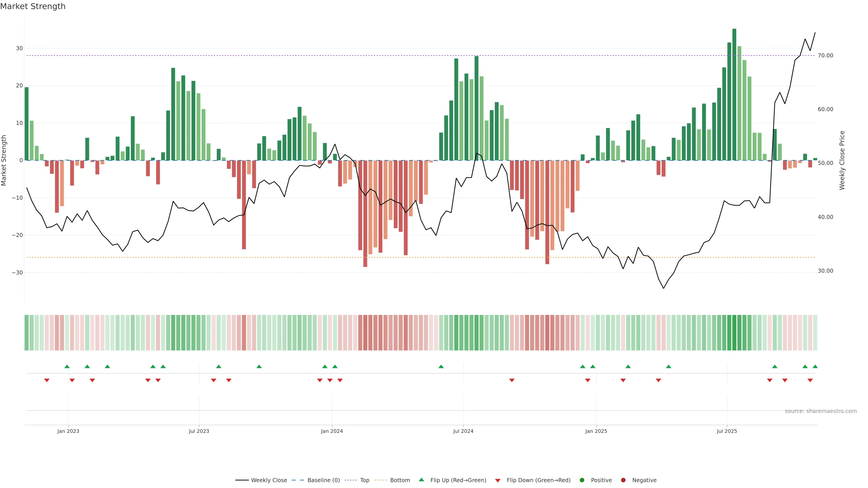Click the first green flip-up triangle marker
This screenshot has width=868, height=488.
point(67,366)
